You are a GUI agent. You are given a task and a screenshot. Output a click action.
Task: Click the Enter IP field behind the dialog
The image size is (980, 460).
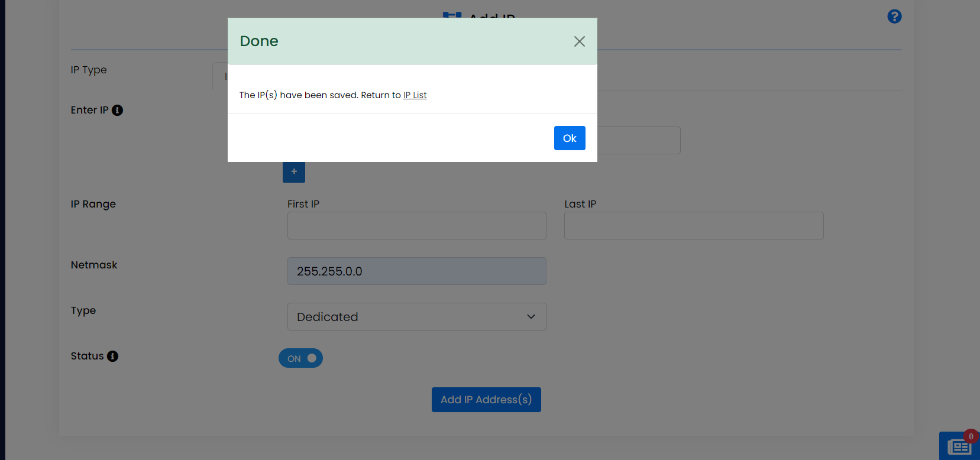pyautogui.click(x=639, y=141)
